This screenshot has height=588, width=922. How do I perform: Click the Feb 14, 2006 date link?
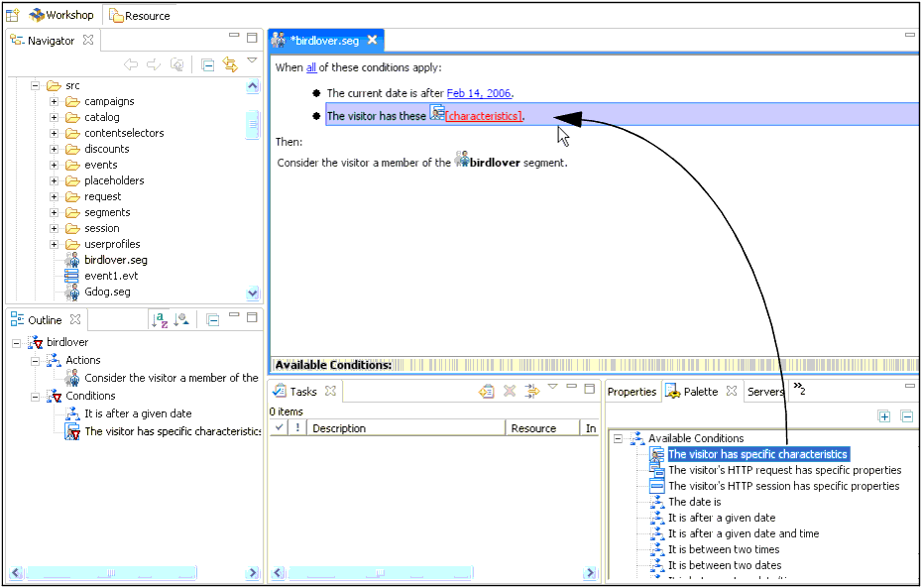tap(479, 93)
